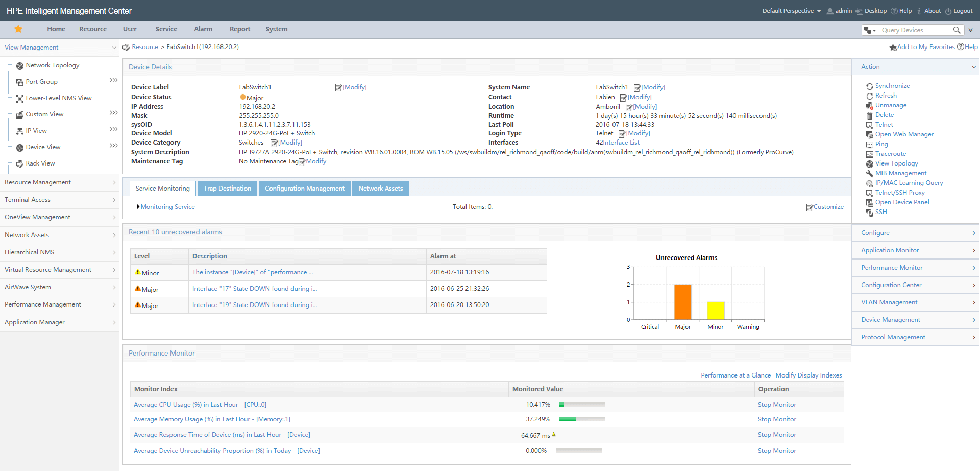The image size is (980, 471).
Task: Click the View Topology icon
Action: (869, 164)
